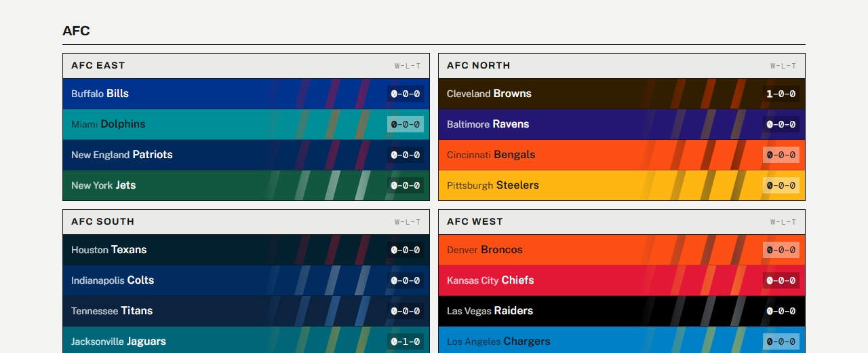Click the Raiders 0-0-0 record

(781, 311)
